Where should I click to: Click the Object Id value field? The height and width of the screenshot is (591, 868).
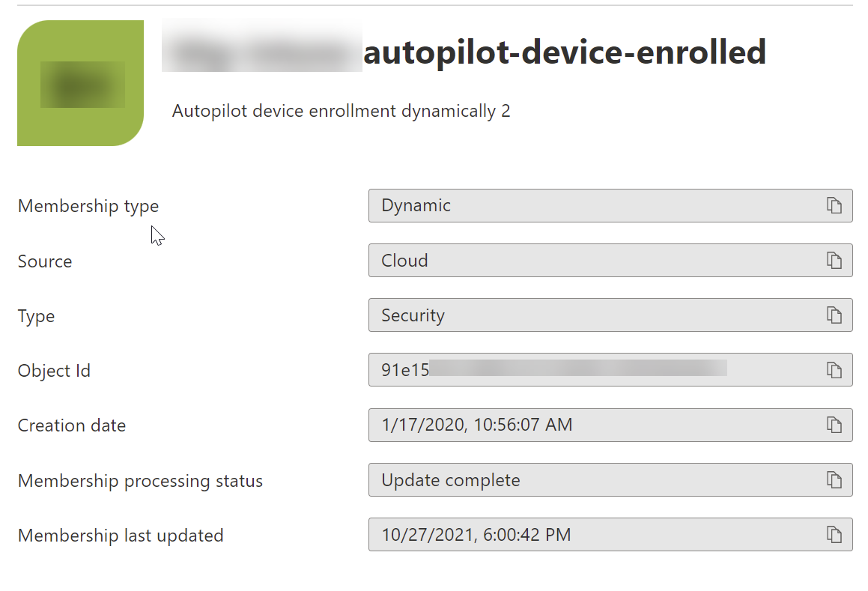(x=524, y=369)
